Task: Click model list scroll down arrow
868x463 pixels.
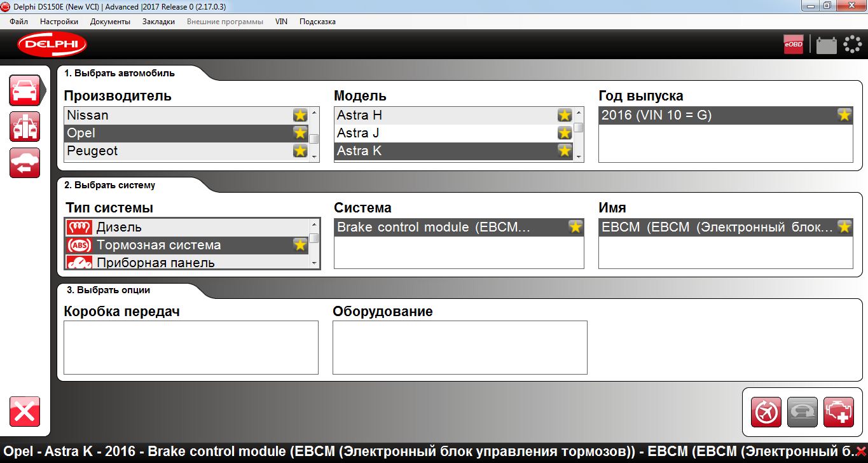Action: (x=579, y=156)
